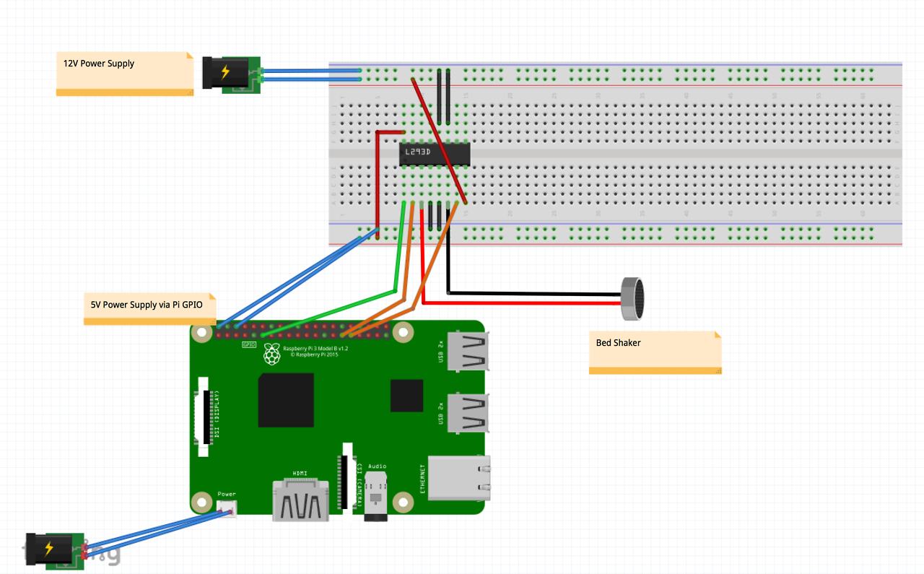Screen dimensions: 924x574
Task: Select the green wire to the GPIO header
Action: click(x=396, y=291)
